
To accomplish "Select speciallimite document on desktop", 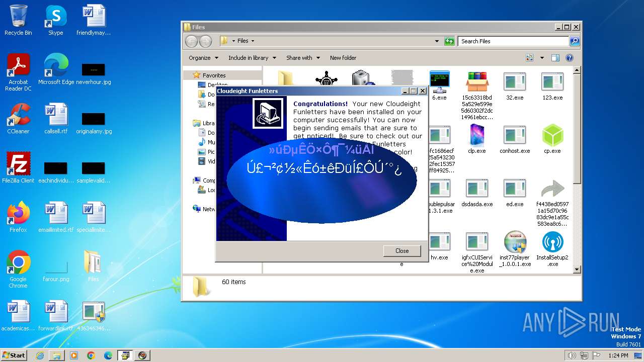I will pos(94,217).
